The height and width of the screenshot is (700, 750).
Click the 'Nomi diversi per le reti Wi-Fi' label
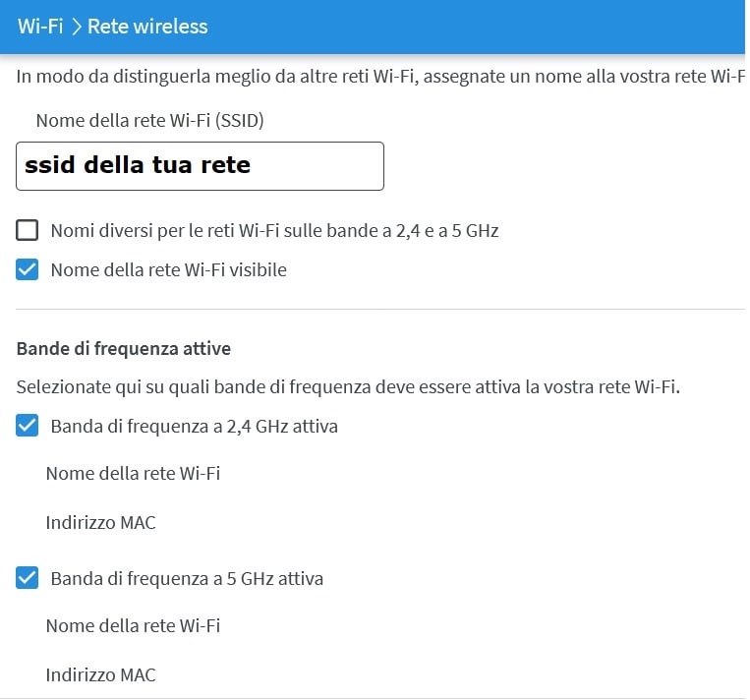point(274,231)
